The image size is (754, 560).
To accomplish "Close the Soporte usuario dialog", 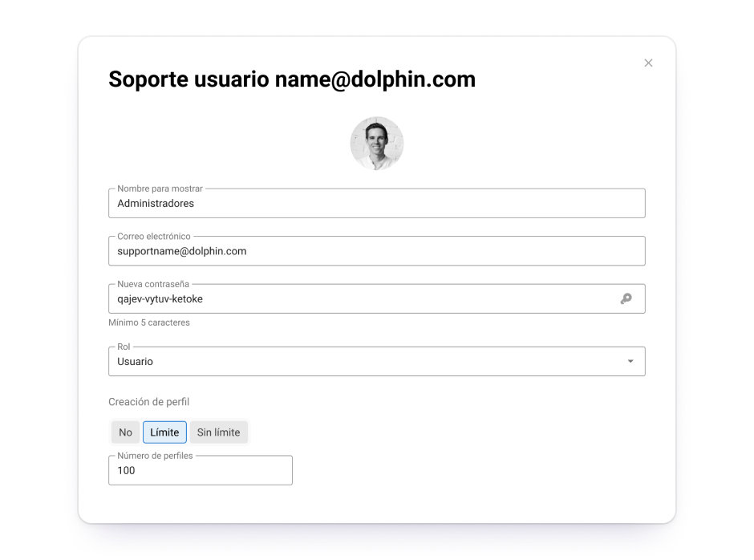I will click(648, 63).
